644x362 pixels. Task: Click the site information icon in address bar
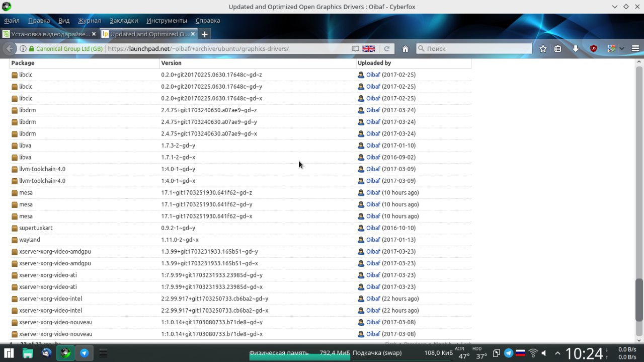23,49
